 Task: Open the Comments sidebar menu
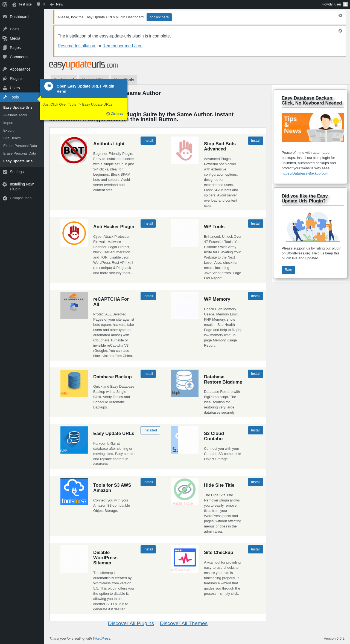click(x=22, y=57)
